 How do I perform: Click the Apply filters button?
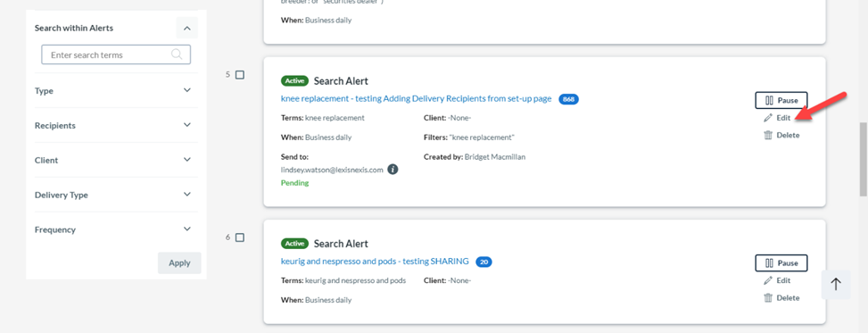(179, 263)
